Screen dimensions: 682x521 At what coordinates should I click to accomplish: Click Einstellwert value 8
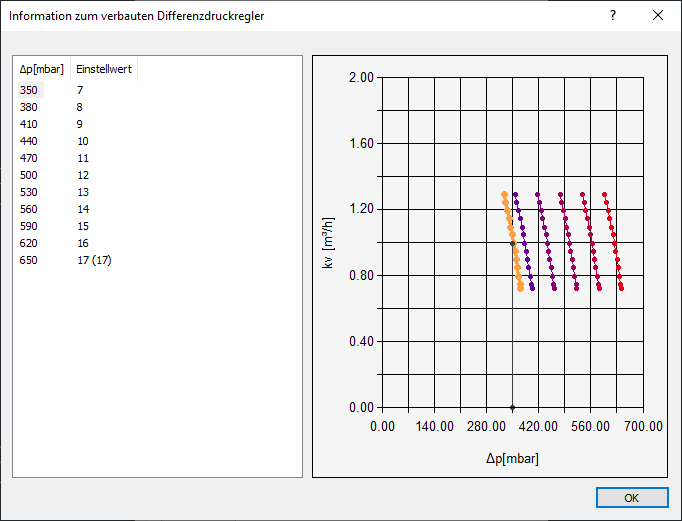[80, 107]
